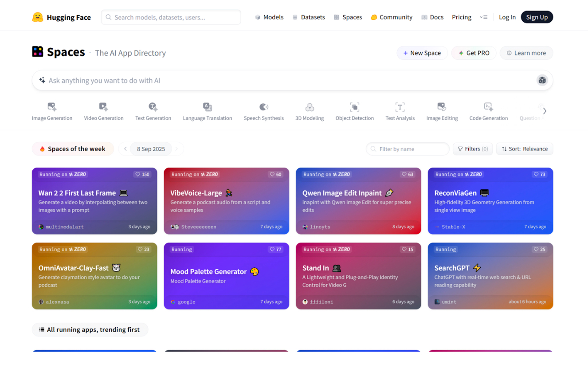Click the Image Generation category icon
This screenshot has width=588, height=368.
52,107
